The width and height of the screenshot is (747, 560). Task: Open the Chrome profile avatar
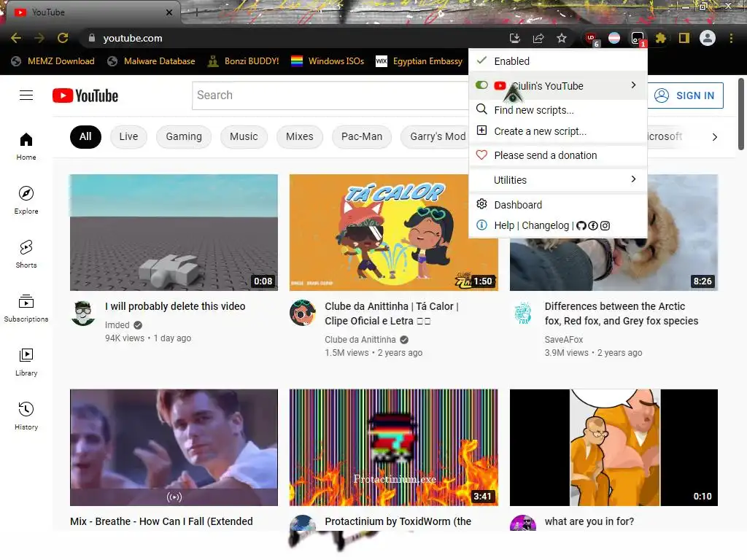pos(708,38)
